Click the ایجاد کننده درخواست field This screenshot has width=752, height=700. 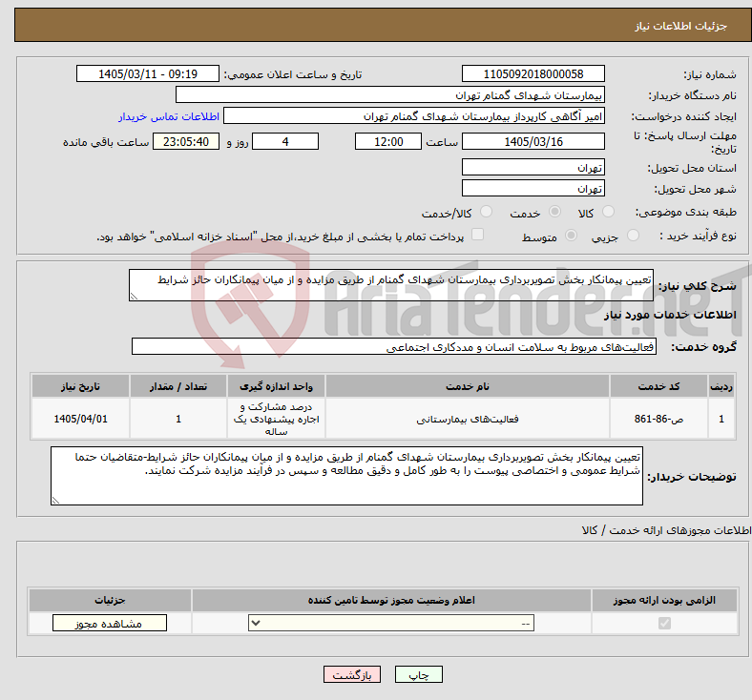(414, 116)
